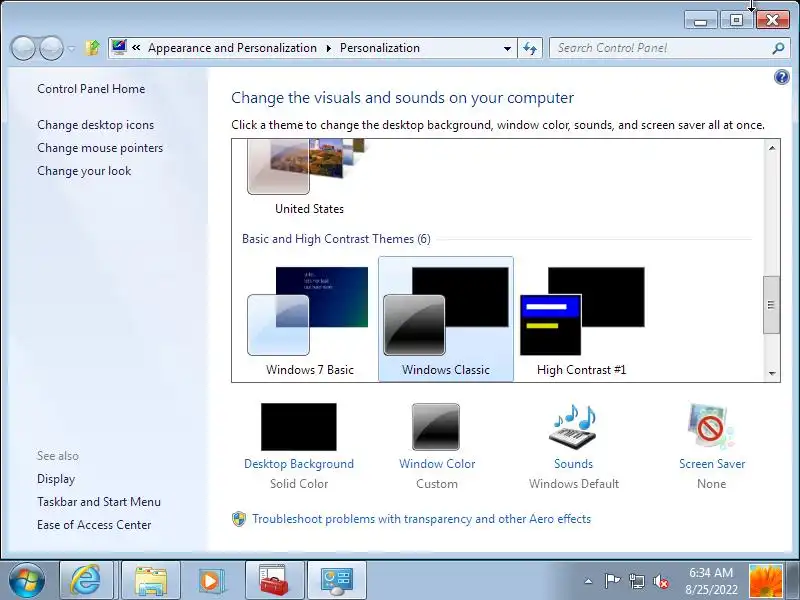800x600 pixels.
Task: Open Help with the blue question icon
Action: [x=781, y=78]
